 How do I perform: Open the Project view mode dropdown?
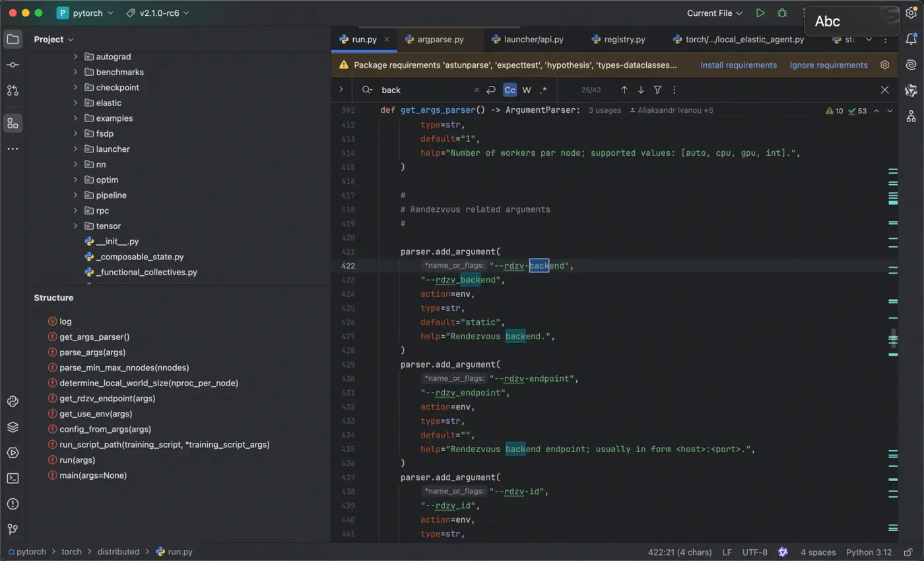tap(54, 40)
